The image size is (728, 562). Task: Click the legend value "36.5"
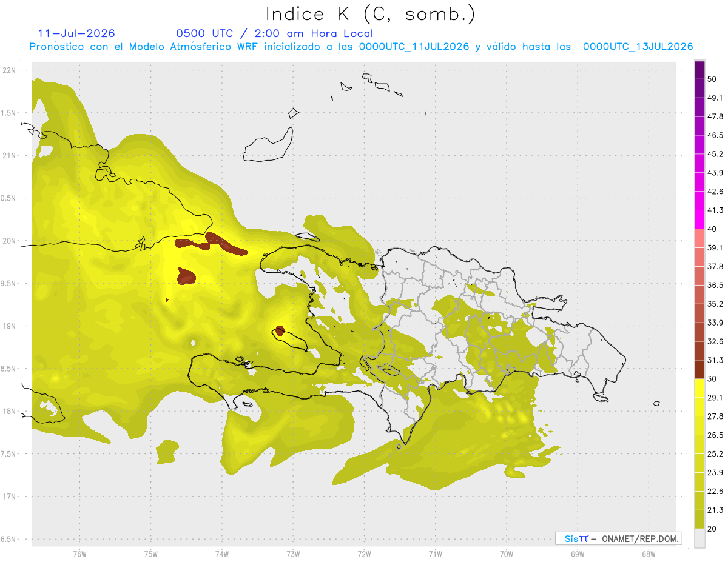coord(715,285)
